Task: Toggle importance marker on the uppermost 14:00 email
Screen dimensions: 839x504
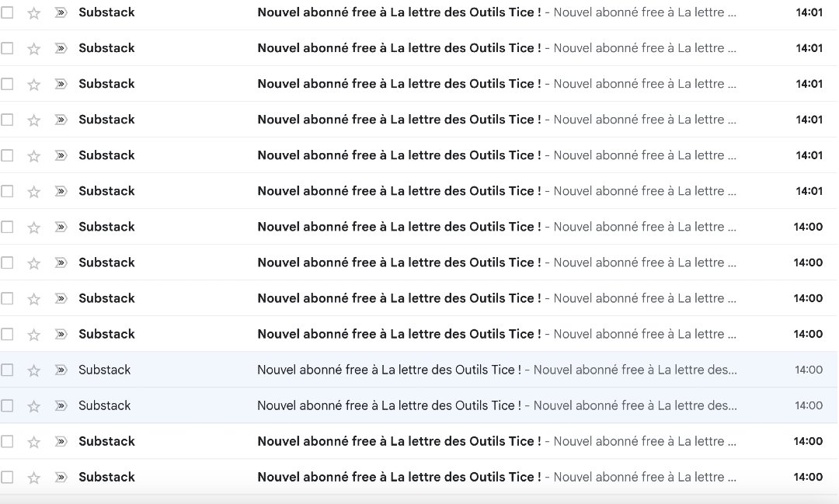Action: (x=61, y=227)
